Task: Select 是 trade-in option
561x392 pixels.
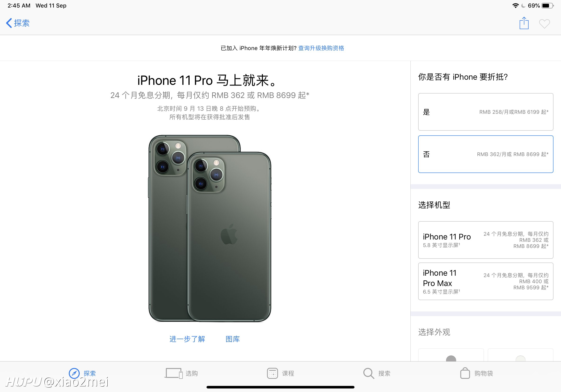Action: (486, 112)
